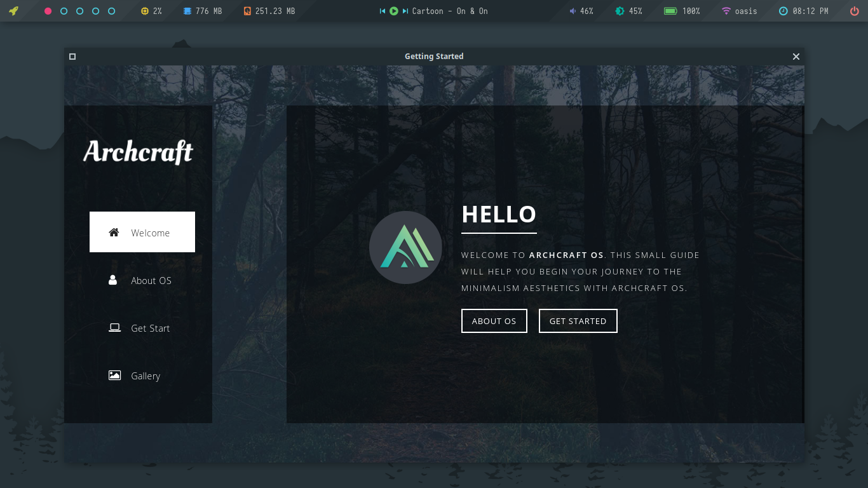Click the CPU usage chip icon
The width and height of the screenshot is (868, 488).
pyautogui.click(x=145, y=11)
